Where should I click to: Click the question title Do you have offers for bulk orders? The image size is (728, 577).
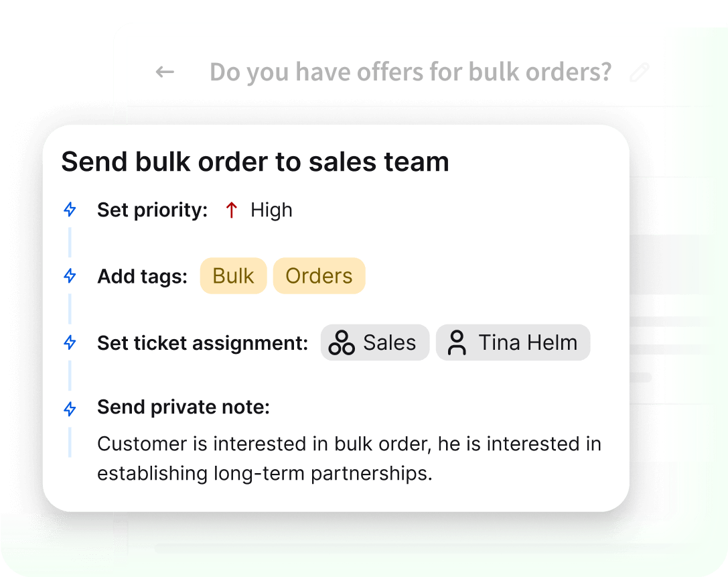pyautogui.click(x=411, y=72)
